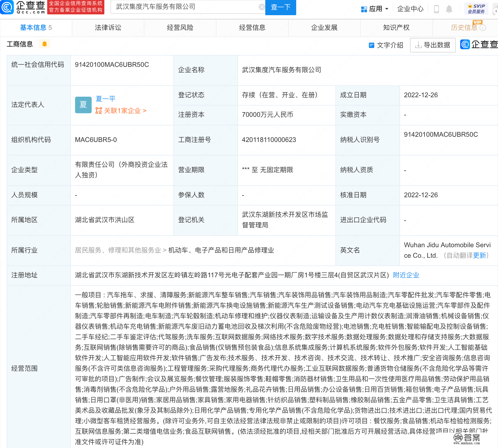Click the 文字介绍 label
This screenshot has width=498, height=448.
click(x=390, y=45)
